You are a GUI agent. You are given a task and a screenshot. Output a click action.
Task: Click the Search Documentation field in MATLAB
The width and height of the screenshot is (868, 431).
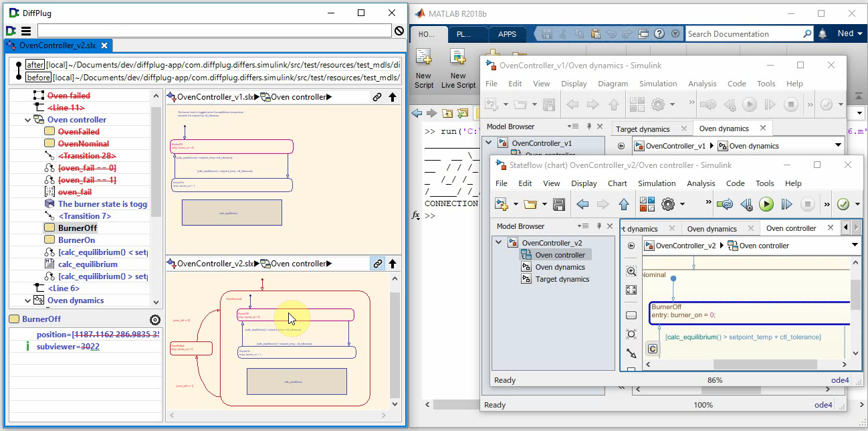pyautogui.click(x=749, y=33)
